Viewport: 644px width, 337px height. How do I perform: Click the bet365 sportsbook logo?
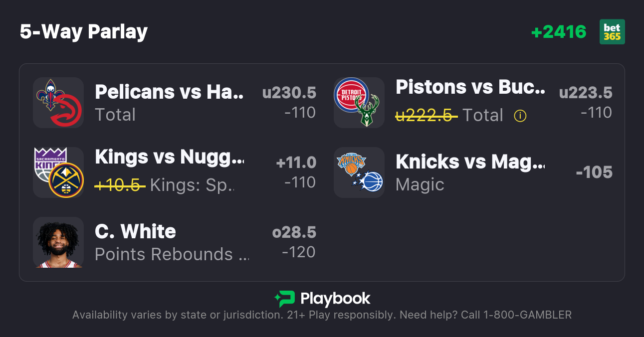click(612, 32)
